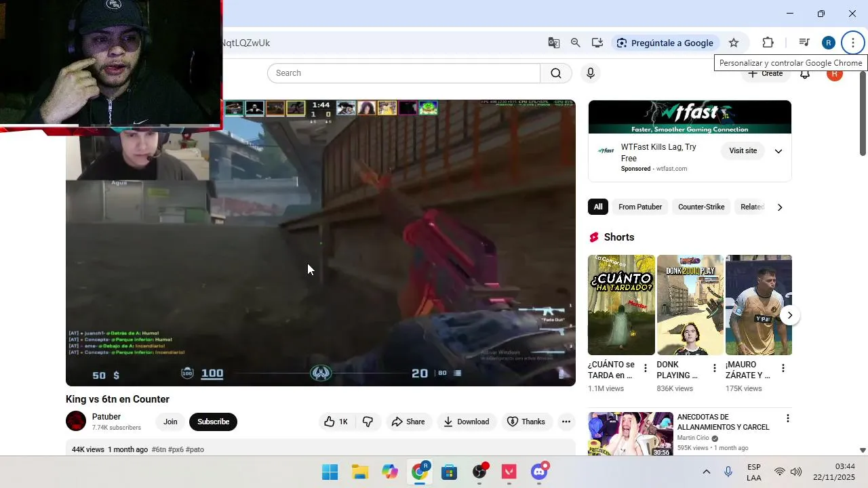Open options for Anecdotas de allanamientos video

787,418
